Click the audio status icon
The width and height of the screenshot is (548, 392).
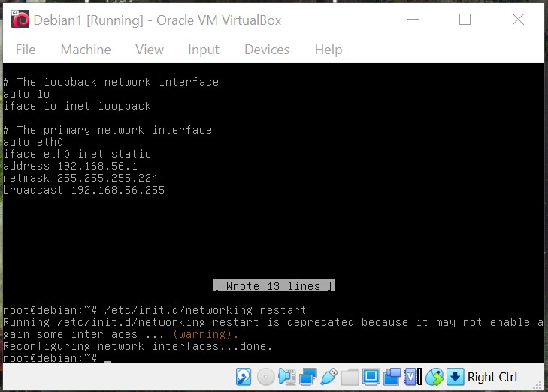[x=287, y=377]
